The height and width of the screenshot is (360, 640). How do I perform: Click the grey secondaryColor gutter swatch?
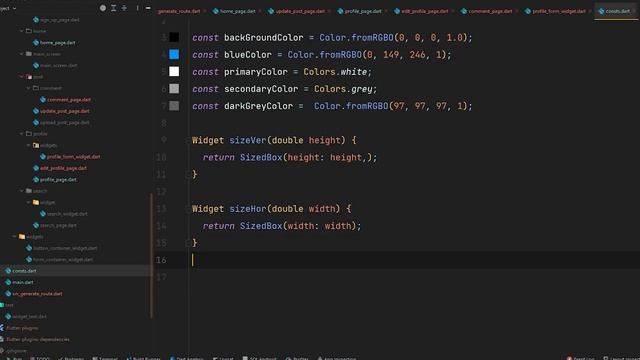tap(174, 89)
